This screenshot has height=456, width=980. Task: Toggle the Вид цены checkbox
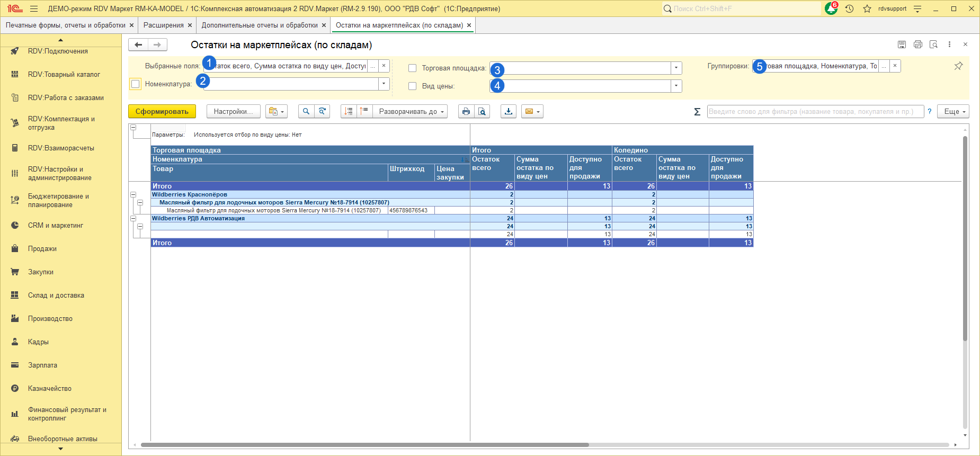(x=412, y=86)
